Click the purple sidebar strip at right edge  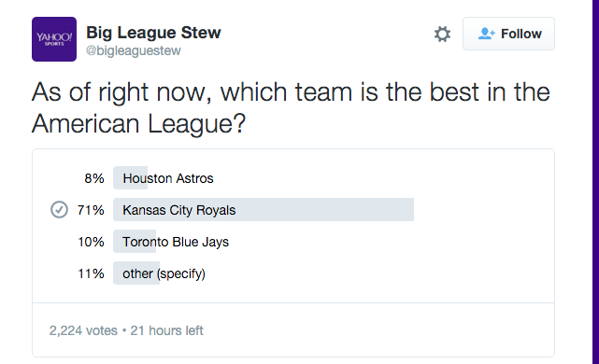[595, 182]
